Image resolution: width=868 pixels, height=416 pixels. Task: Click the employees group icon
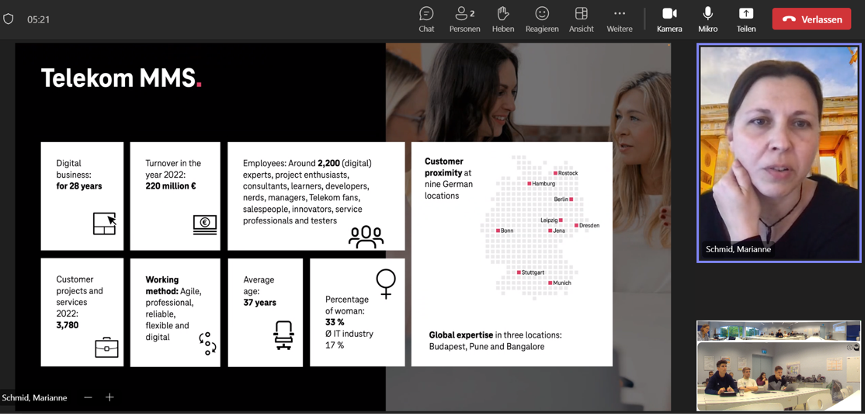coord(366,236)
